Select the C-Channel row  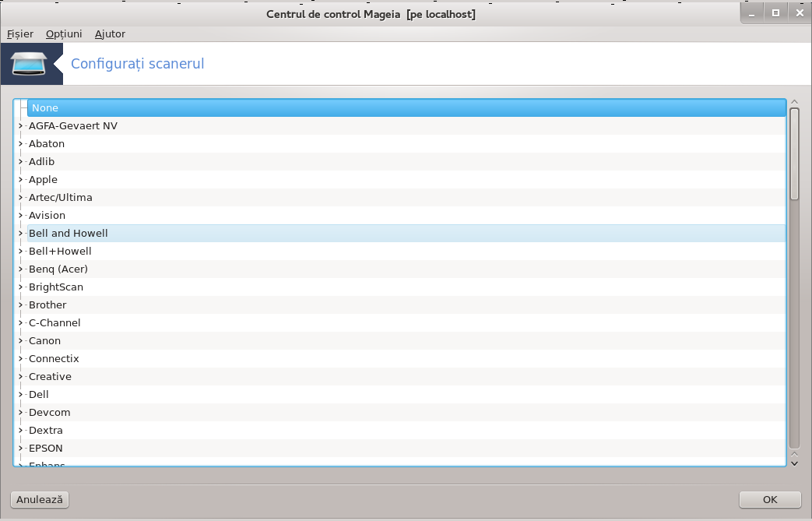406,322
